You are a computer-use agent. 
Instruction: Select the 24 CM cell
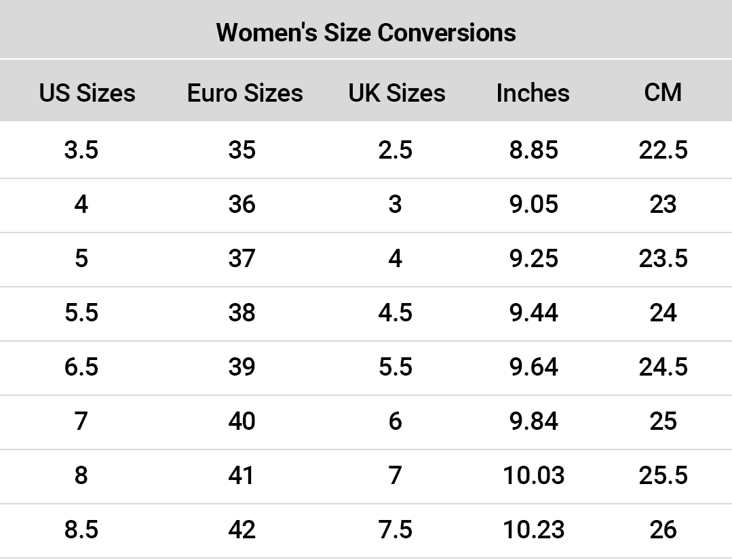pos(663,313)
